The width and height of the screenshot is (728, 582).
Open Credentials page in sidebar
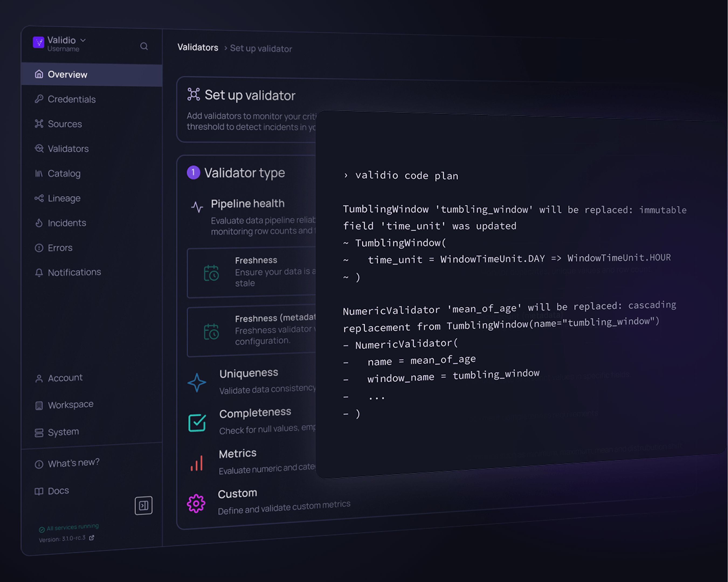point(71,99)
